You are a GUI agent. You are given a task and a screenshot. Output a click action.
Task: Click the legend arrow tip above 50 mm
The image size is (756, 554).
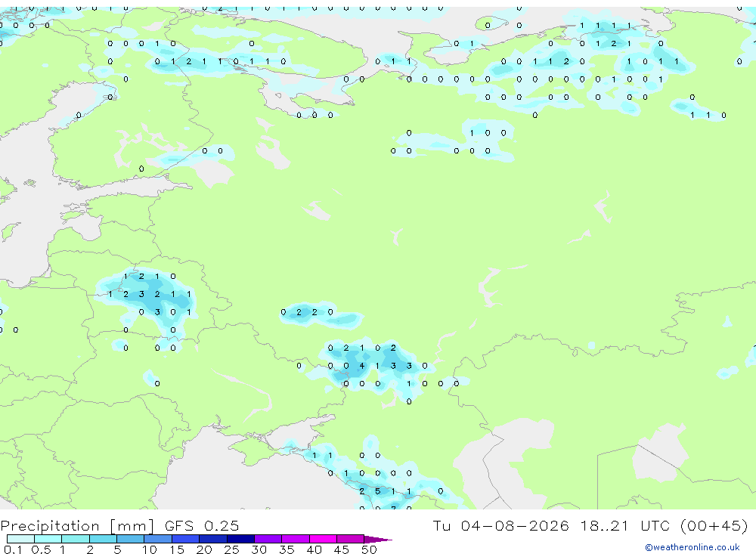coord(378,540)
